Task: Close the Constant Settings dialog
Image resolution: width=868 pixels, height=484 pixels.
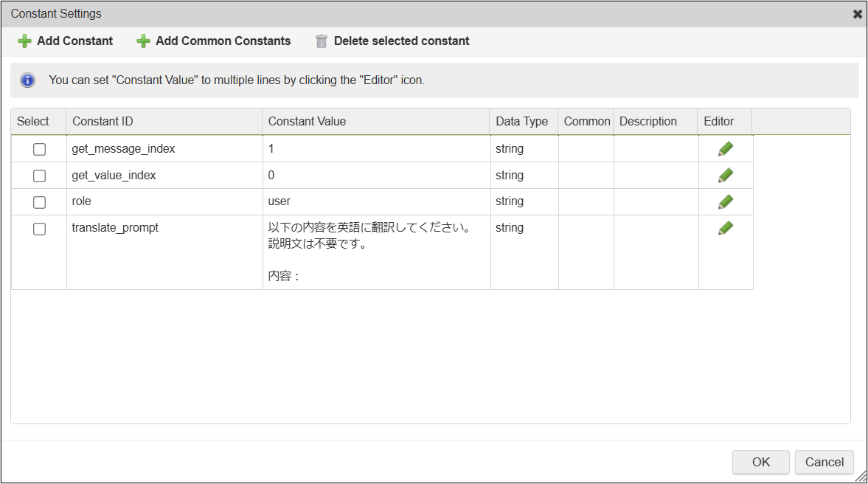Action: coord(858,14)
